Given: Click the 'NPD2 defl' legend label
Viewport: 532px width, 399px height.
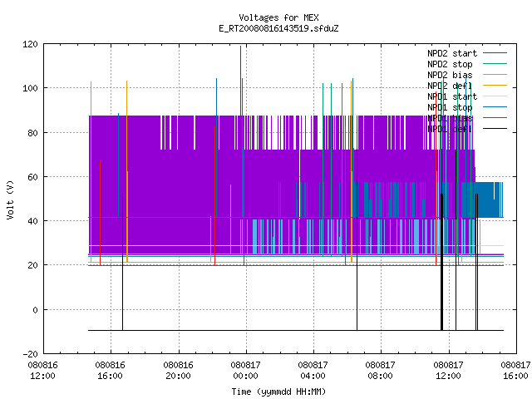Looking at the screenshot, I should (450, 86).
